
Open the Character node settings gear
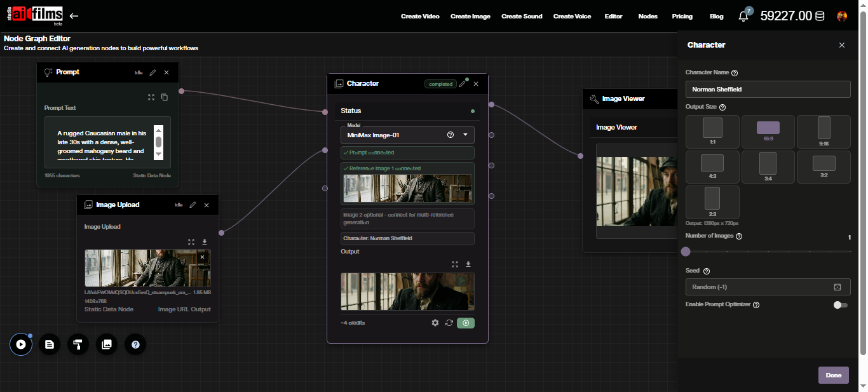click(x=435, y=323)
